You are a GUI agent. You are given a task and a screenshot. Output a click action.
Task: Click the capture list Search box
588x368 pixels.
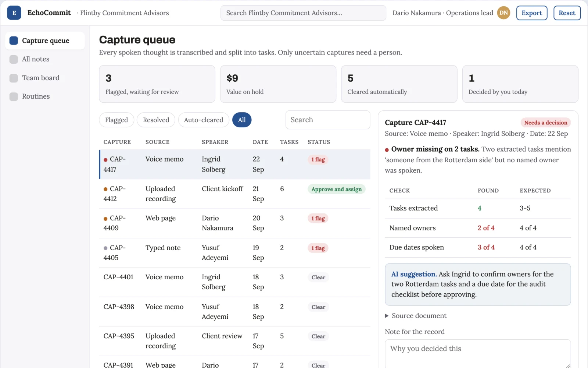point(328,120)
